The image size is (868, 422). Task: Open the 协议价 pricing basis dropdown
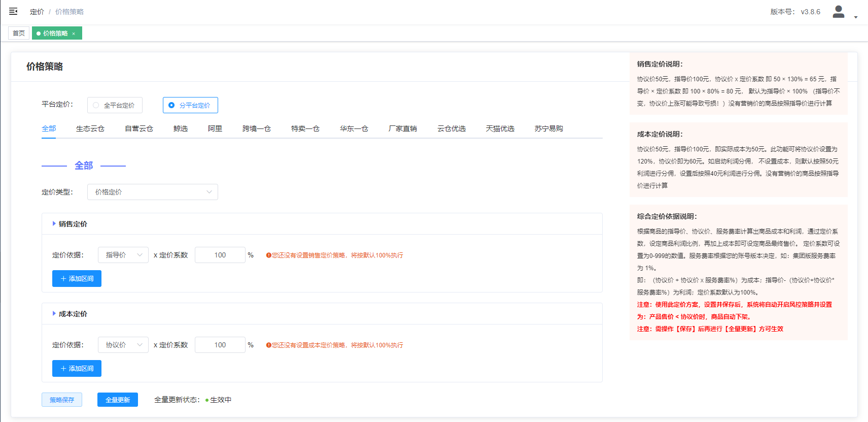123,345
